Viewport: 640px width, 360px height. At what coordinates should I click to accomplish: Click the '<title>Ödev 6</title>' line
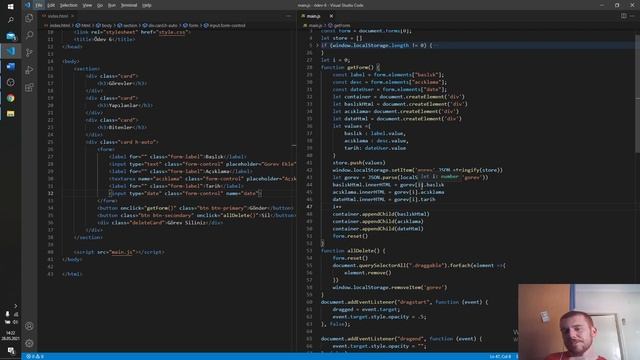104,39
